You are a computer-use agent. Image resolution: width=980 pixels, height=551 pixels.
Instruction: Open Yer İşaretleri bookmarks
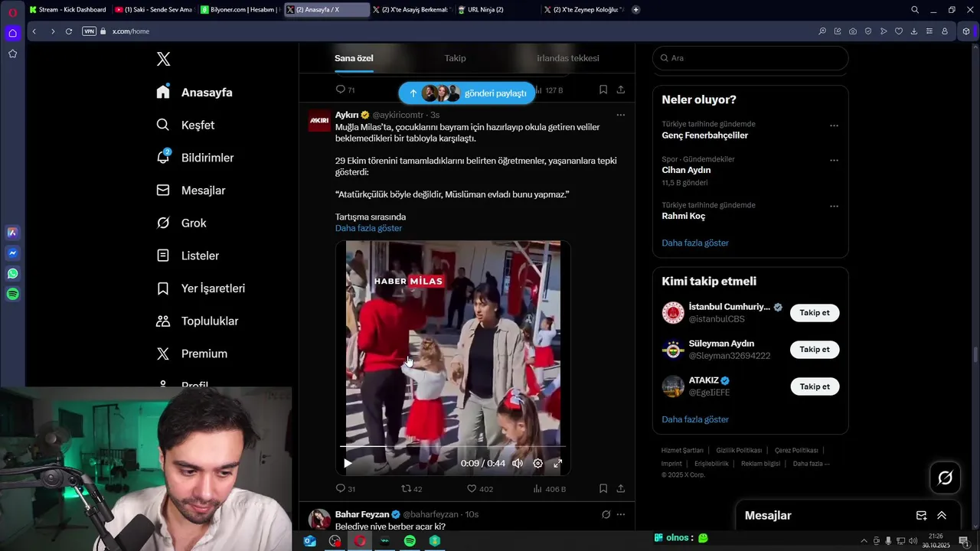click(201, 289)
